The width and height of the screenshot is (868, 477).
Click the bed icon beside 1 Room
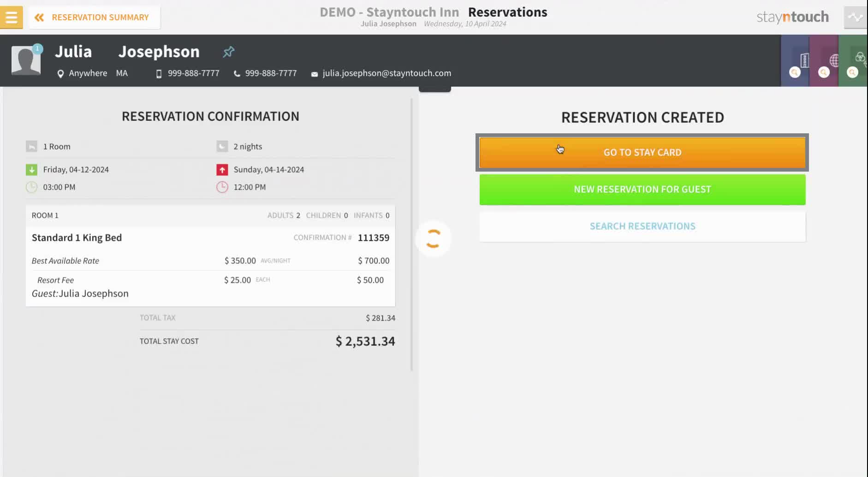click(x=31, y=147)
